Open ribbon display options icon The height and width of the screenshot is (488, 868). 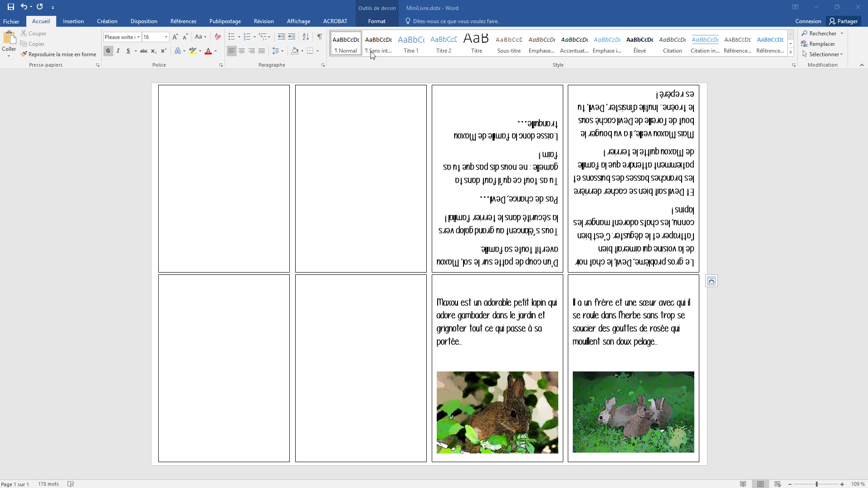(795, 7)
